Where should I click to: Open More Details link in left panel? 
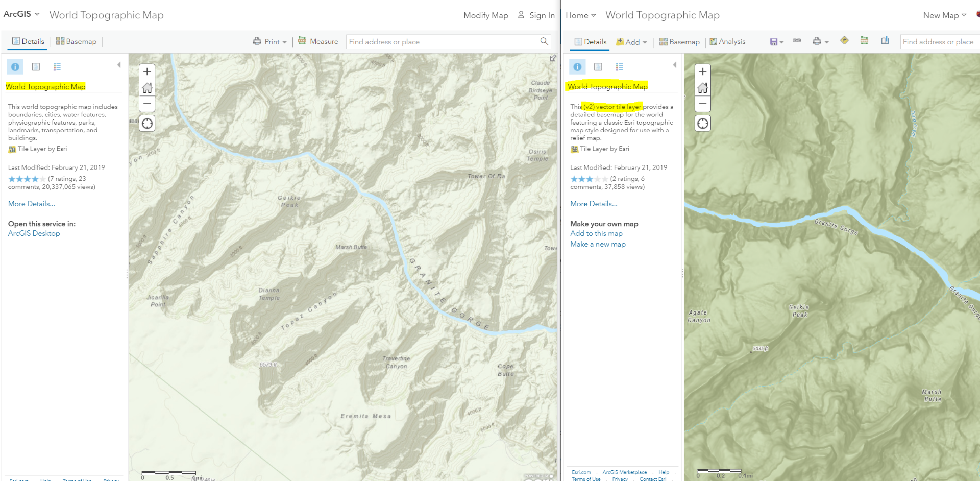(x=32, y=204)
